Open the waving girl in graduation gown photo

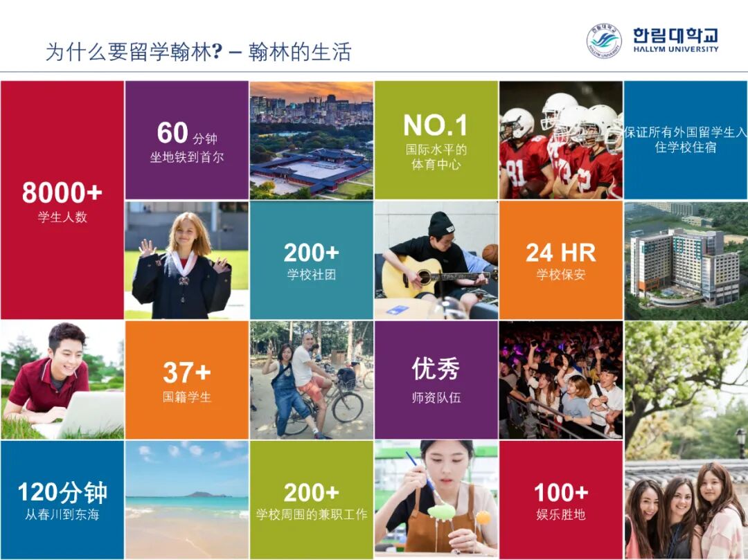[186, 260]
